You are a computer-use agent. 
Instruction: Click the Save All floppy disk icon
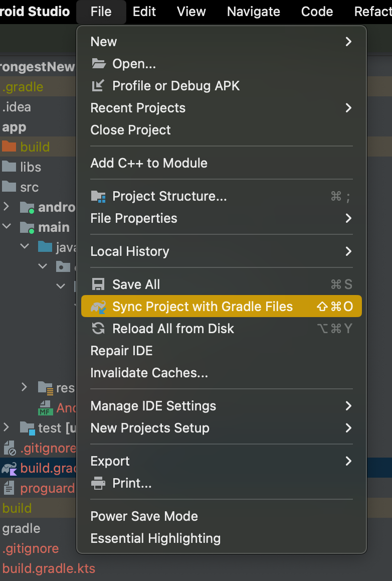[98, 284]
